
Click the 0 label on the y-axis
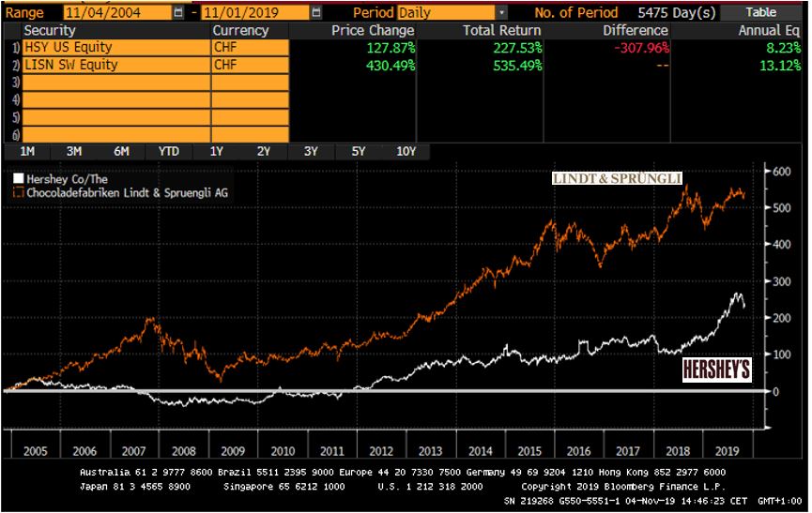click(x=775, y=391)
